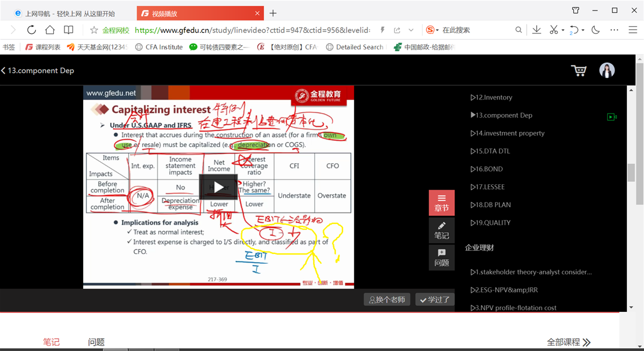Image resolution: width=644 pixels, height=351 pixels.
Task: Play the Capitalizing interest video
Action: click(218, 187)
